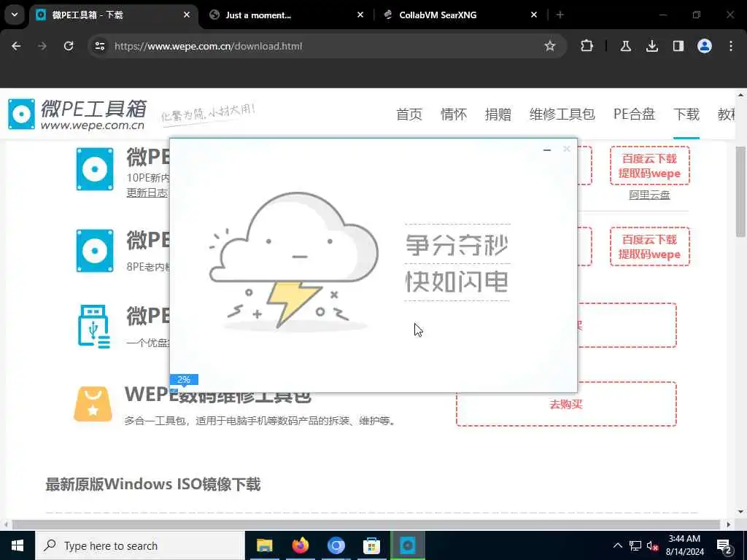
Task: Open the browser downloads icon
Action: point(651,46)
